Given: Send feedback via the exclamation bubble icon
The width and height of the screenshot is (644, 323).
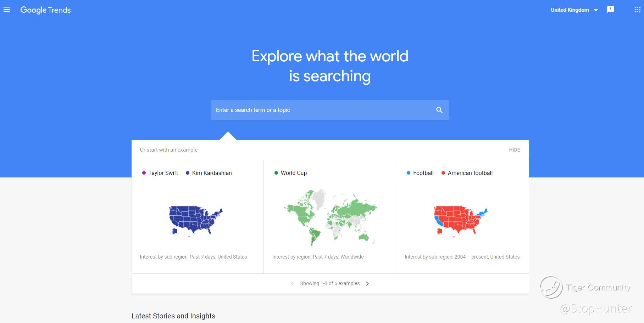Looking at the screenshot, I should point(610,10).
